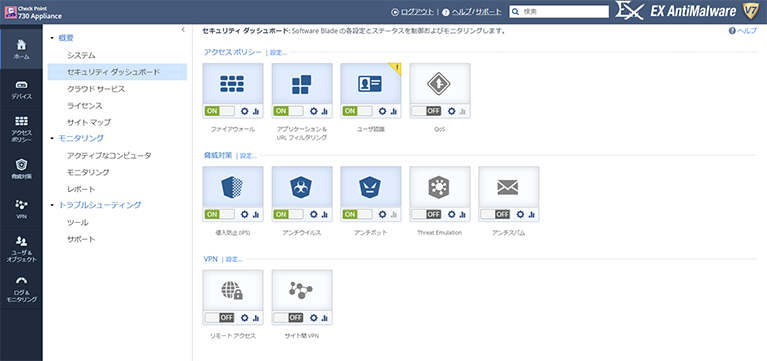Screen dimensions: 767x361
Task: Open ライセンス in the tree
Action: click(x=85, y=106)
